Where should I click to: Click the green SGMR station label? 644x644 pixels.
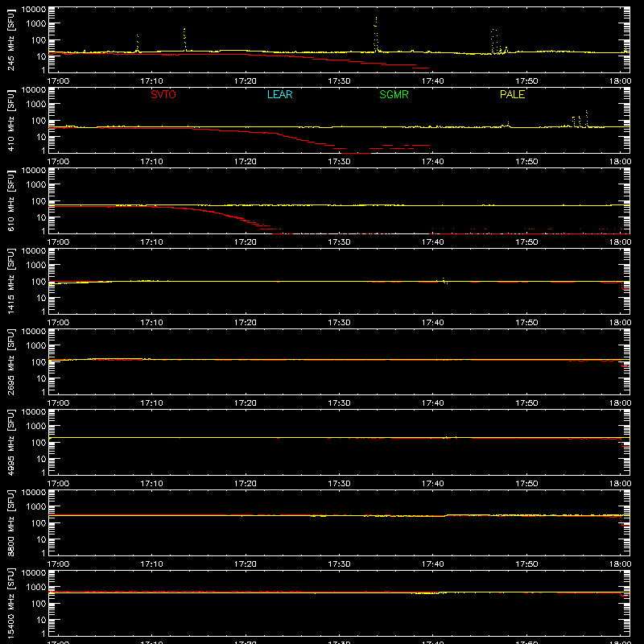coord(394,94)
